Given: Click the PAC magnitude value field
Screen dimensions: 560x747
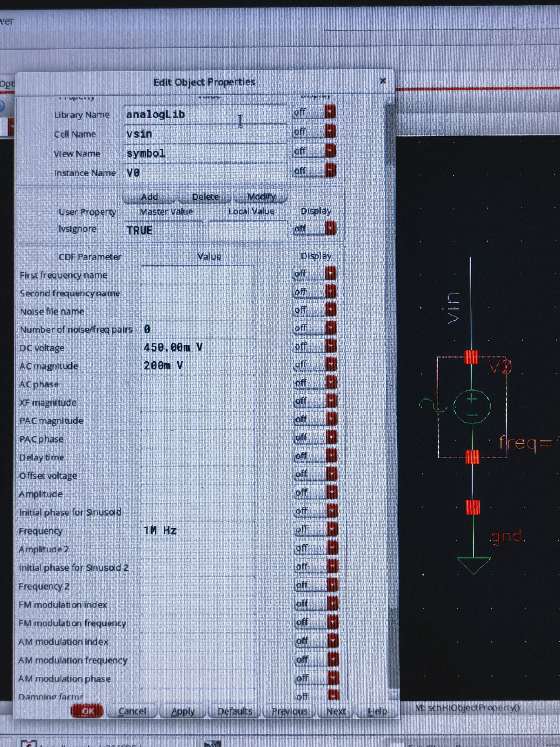Looking at the screenshot, I should tap(197, 420).
